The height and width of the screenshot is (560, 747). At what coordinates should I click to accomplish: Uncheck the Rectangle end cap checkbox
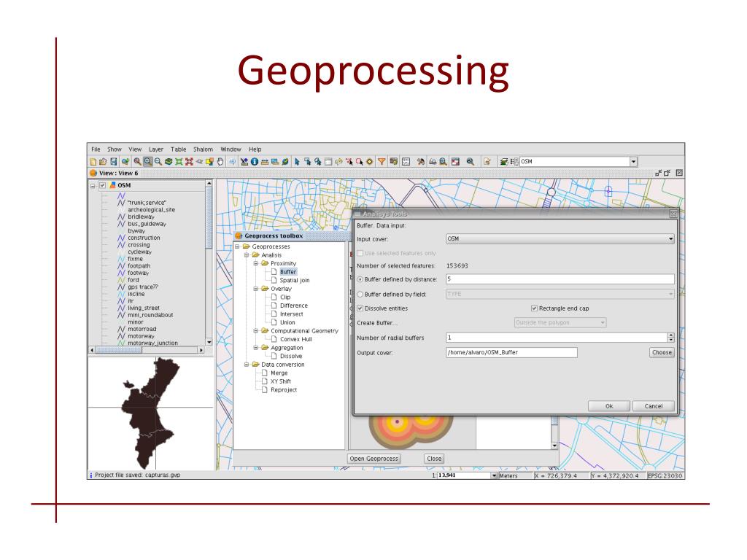coord(535,308)
